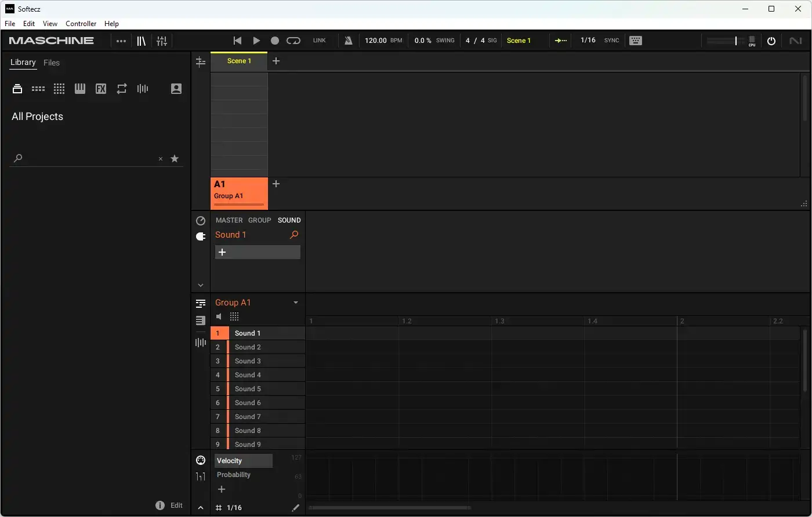This screenshot has width=812, height=517.
Task: Select the Loops icon in Library
Action: (x=122, y=89)
